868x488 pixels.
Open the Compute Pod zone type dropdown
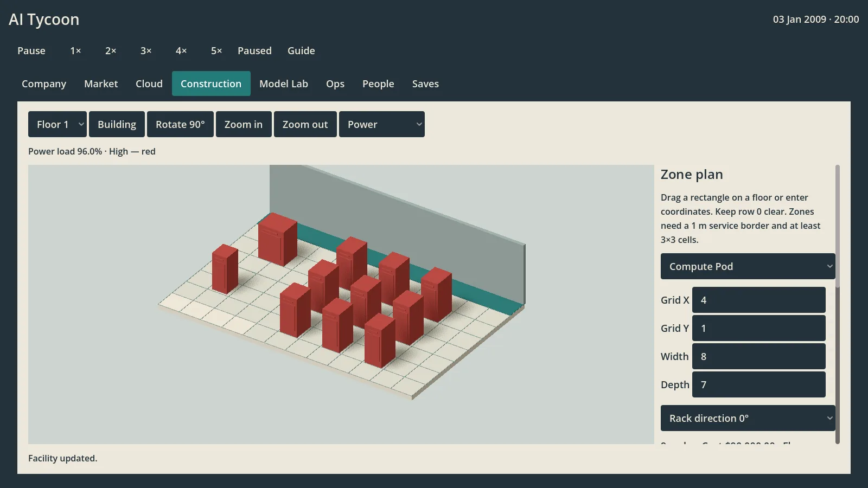tap(748, 266)
